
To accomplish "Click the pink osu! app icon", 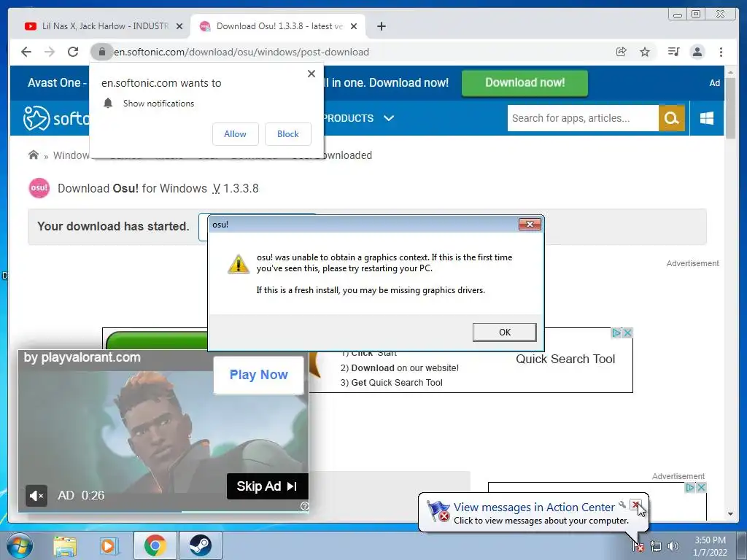I will click(39, 187).
